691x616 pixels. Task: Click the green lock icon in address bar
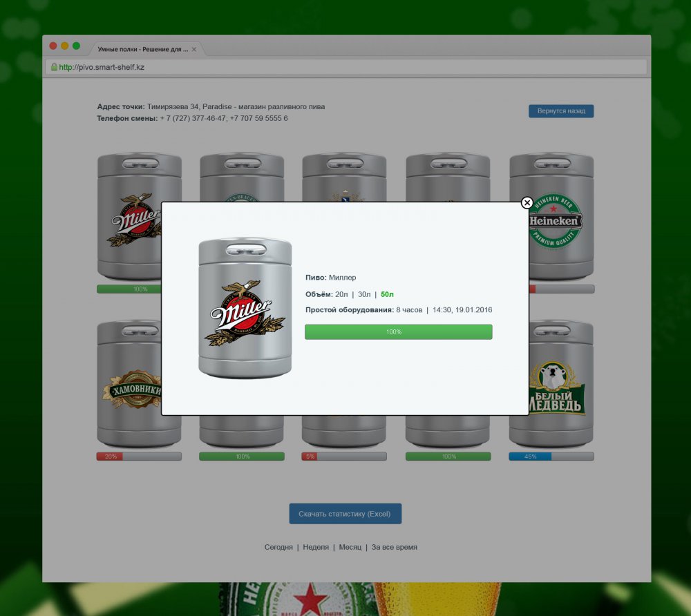pyautogui.click(x=54, y=67)
